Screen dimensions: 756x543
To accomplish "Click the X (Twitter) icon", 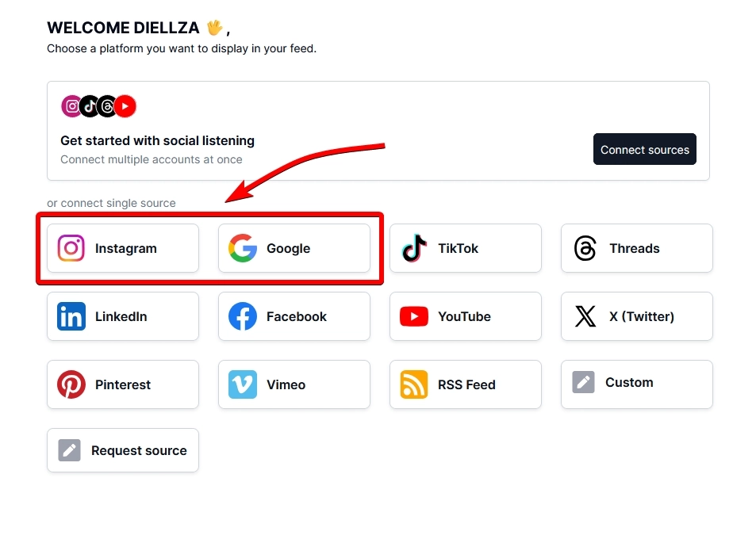I will click(584, 316).
